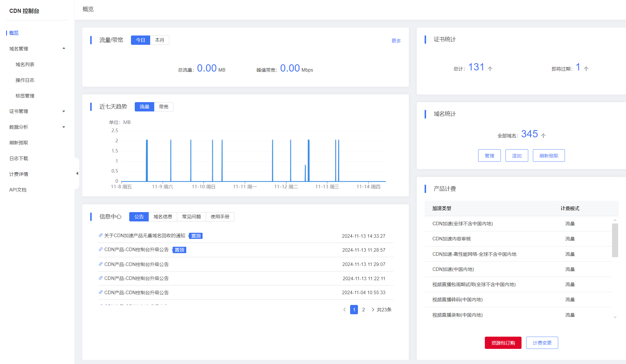Click 更多 link in 流量/带宽 panel
Viewport: 626px width, 364px height.
click(x=396, y=41)
